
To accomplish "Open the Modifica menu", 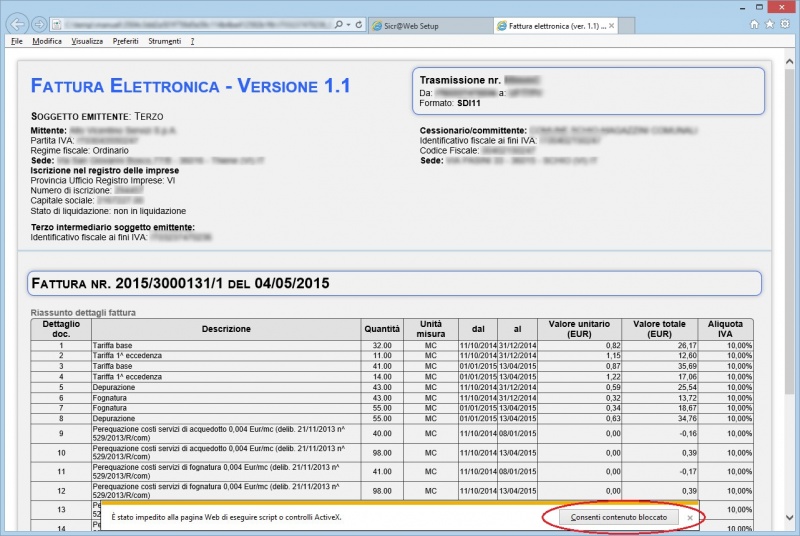I will [47, 41].
